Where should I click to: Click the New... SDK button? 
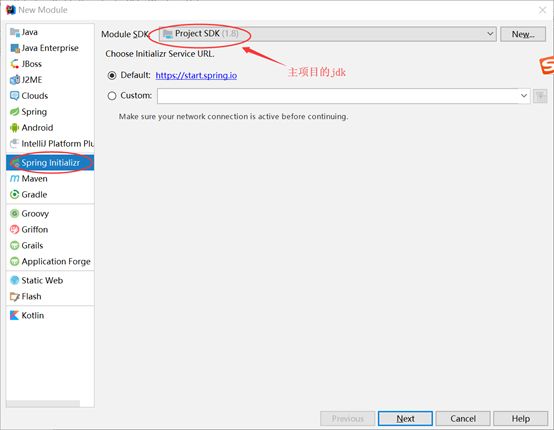[523, 34]
